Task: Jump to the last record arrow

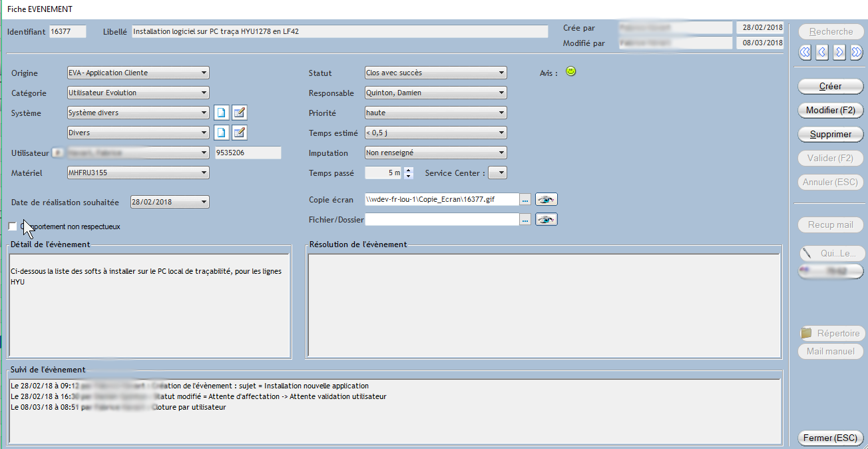Action: (857, 52)
